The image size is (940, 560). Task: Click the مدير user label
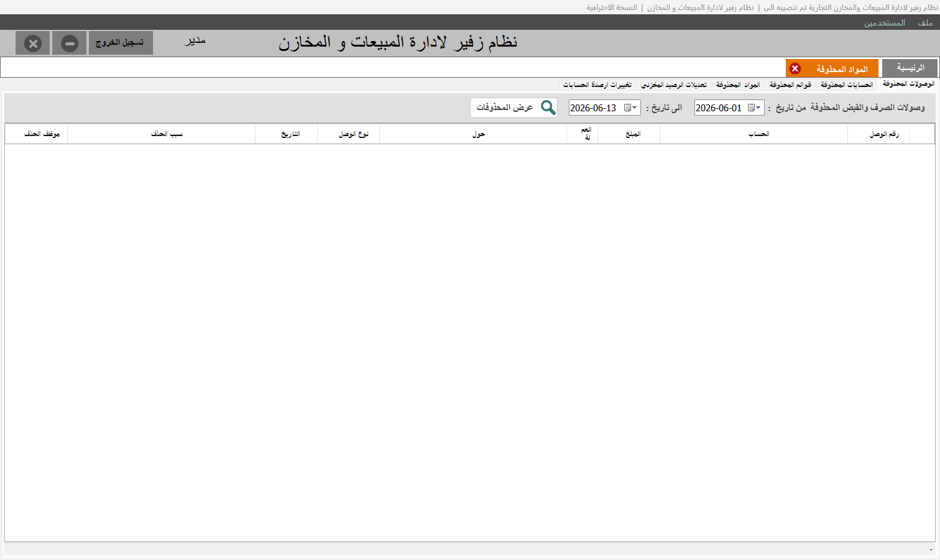point(195,41)
